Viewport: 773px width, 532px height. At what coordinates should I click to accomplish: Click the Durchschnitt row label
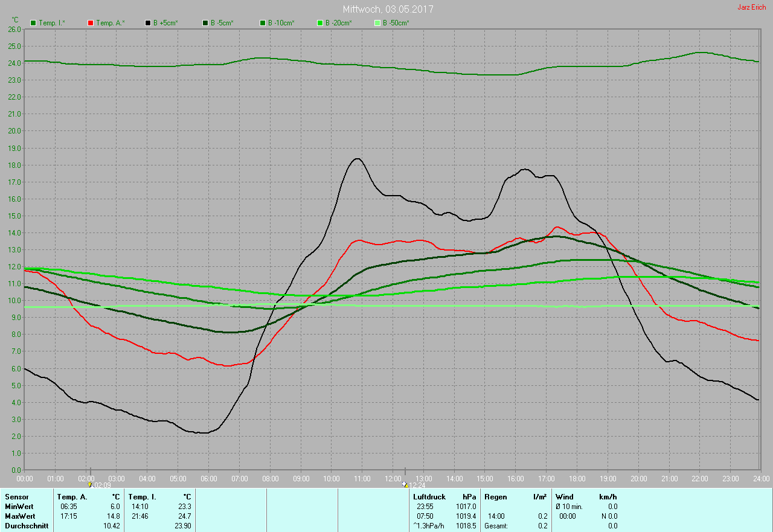pos(27,526)
